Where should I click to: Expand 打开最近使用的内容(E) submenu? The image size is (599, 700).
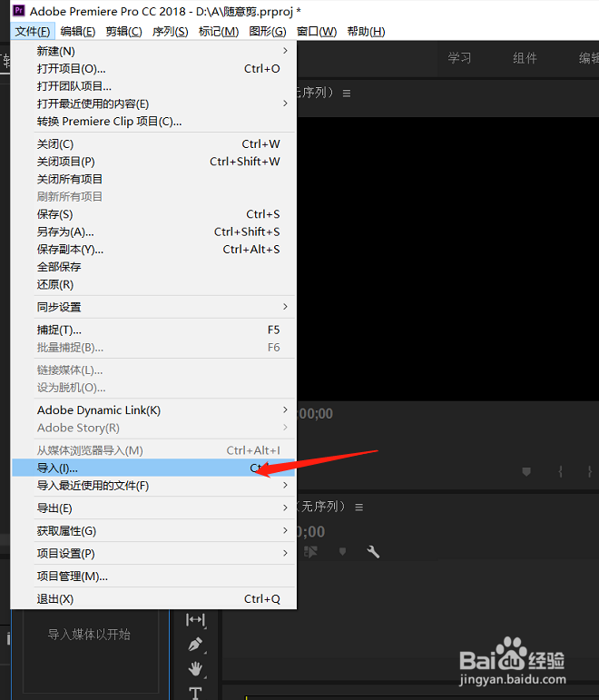click(x=154, y=104)
